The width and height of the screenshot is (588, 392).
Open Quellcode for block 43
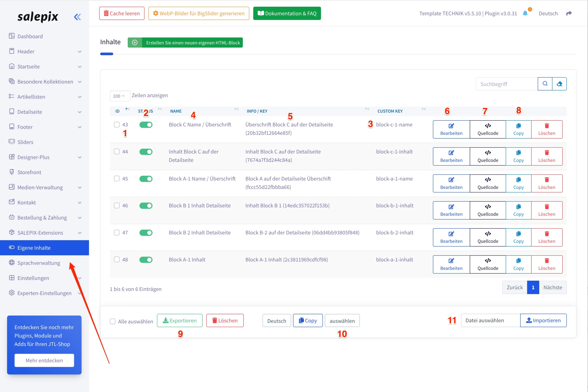pyautogui.click(x=488, y=130)
